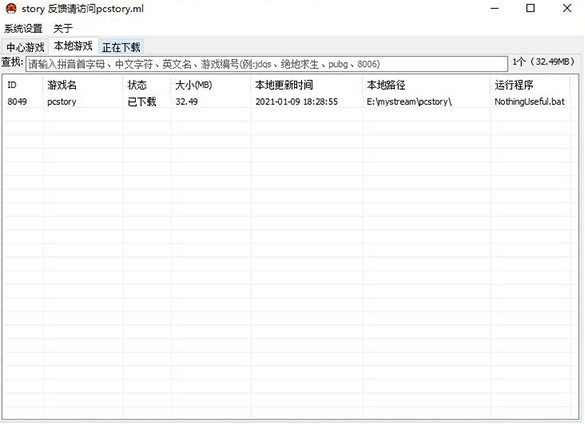Switch to the 本地游戏 tab

point(73,46)
